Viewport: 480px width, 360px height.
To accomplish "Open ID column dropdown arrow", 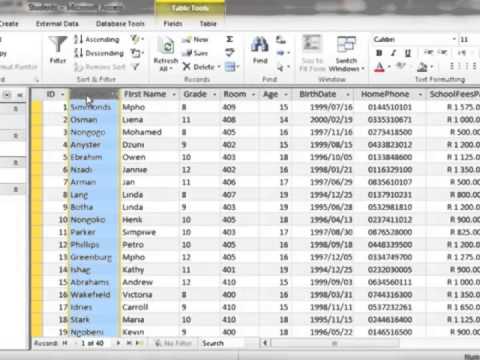I will pyautogui.click(x=63, y=95).
